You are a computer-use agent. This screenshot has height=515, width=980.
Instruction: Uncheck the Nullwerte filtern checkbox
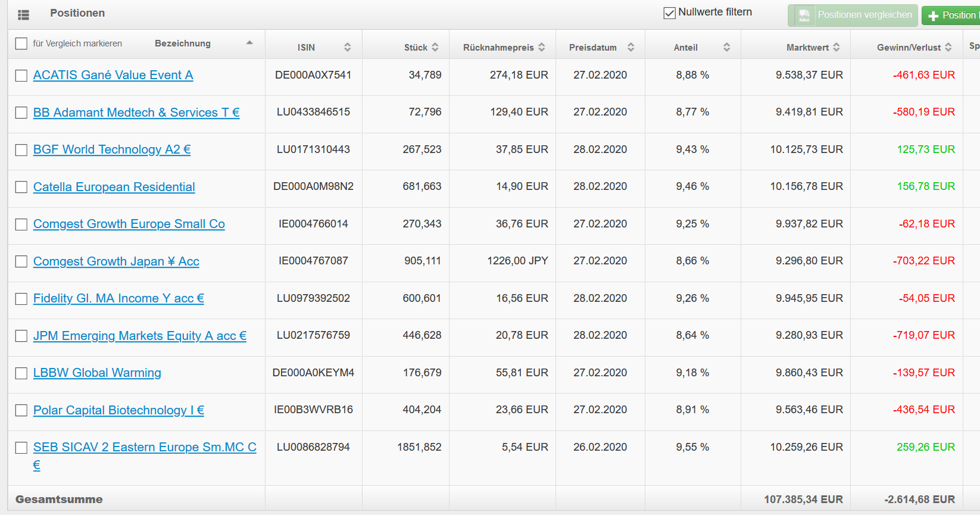(x=670, y=13)
